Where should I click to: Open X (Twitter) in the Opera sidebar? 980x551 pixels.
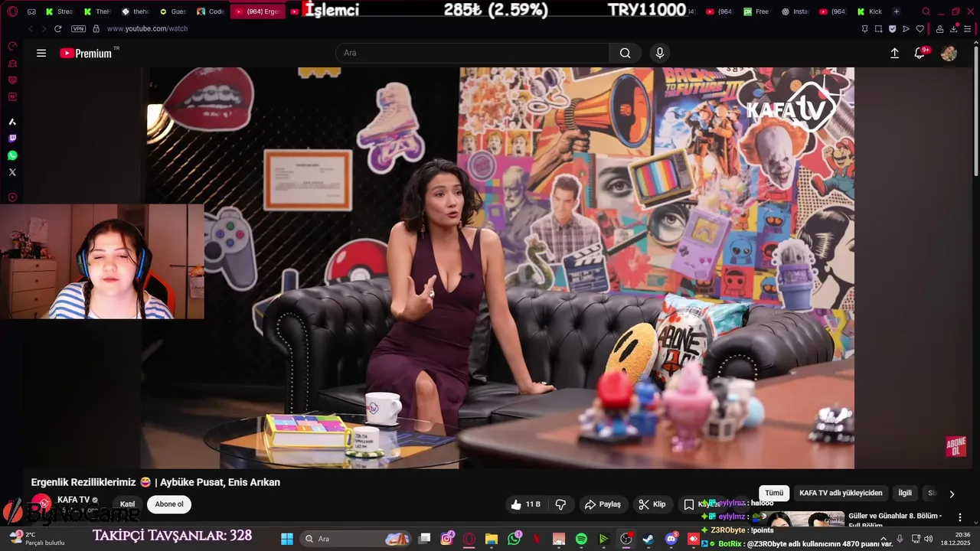pyautogui.click(x=12, y=172)
